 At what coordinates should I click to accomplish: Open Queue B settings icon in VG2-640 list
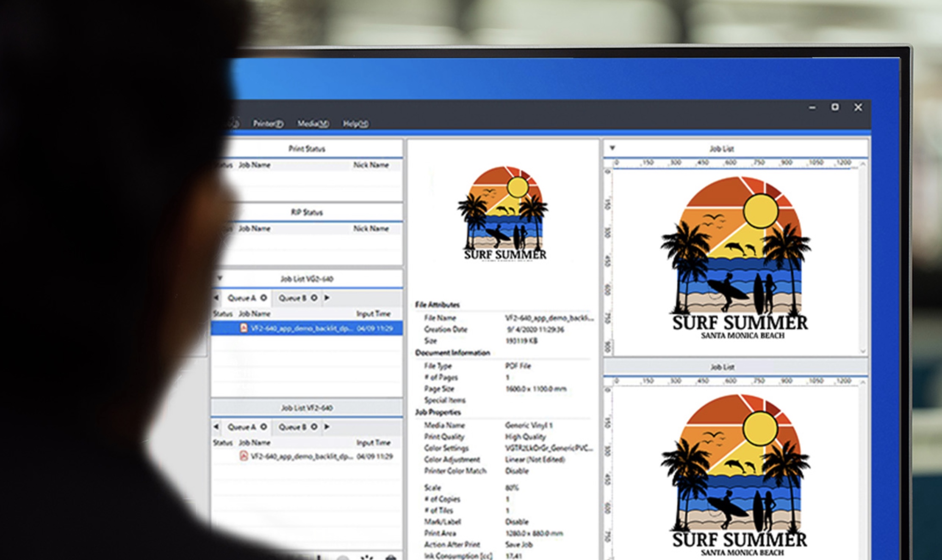[x=314, y=298]
